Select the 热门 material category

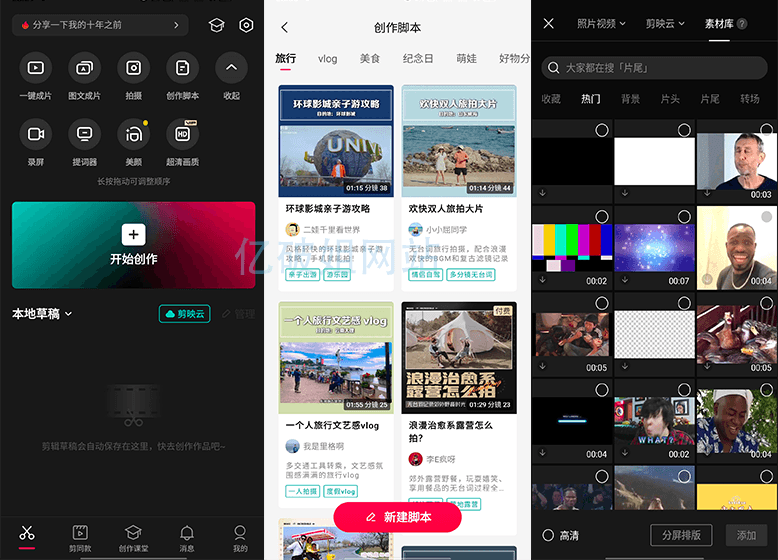point(590,99)
